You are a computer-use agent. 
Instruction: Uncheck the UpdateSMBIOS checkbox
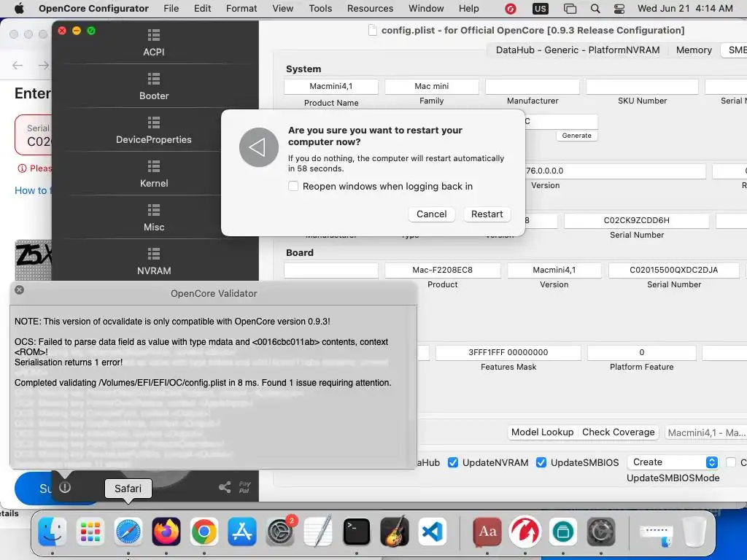click(541, 462)
